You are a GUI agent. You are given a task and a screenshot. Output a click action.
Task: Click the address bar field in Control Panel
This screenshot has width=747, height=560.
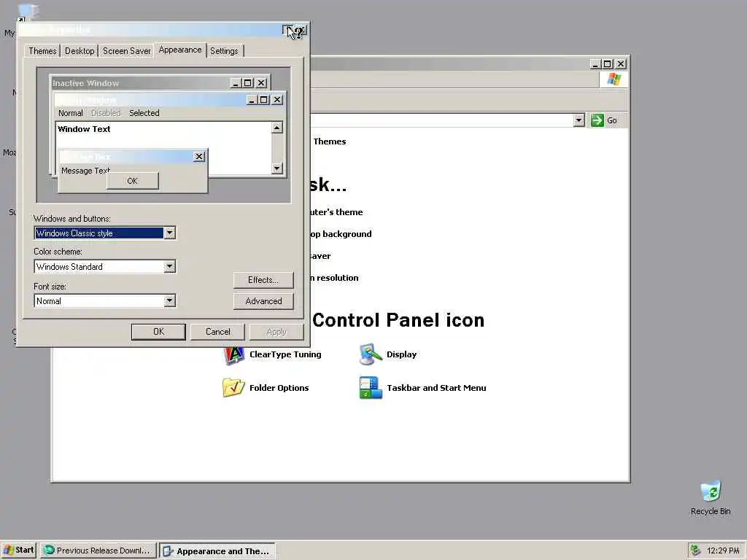coord(441,120)
